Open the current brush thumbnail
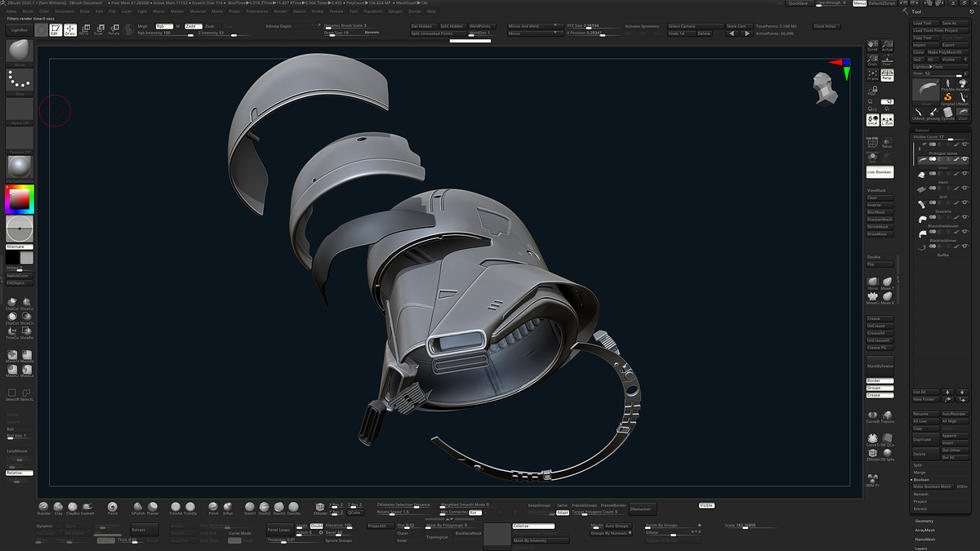 [x=20, y=53]
